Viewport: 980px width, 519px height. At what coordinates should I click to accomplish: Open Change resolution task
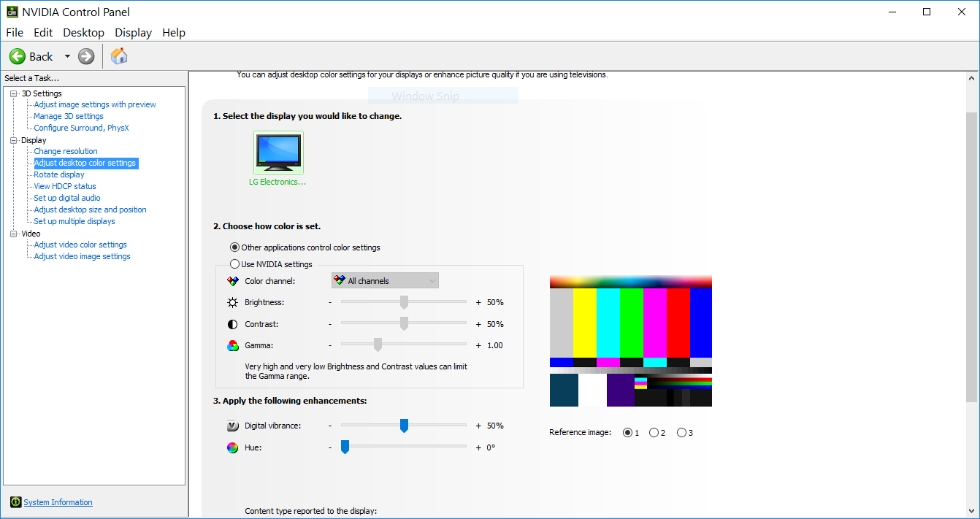pyautogui.click(x=66, y=151)
